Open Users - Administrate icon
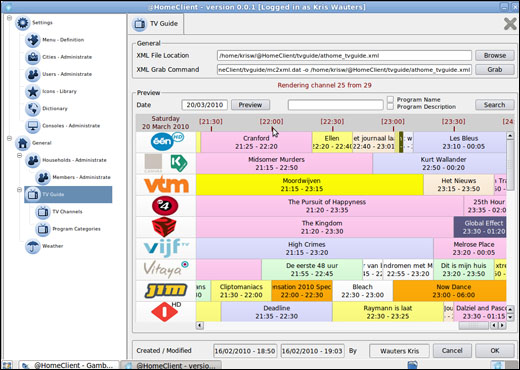The height and width of the screenshot is (370, 520). point(33,74)
